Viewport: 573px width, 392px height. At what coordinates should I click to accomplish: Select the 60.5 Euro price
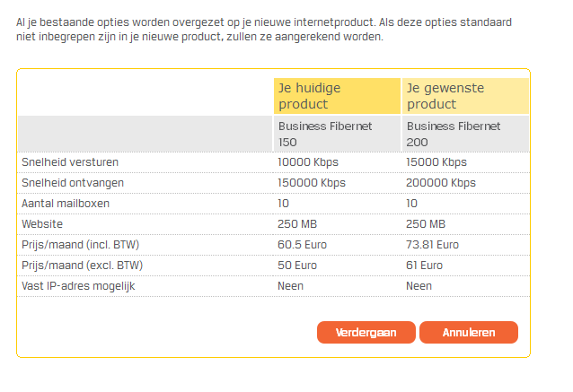303,245
